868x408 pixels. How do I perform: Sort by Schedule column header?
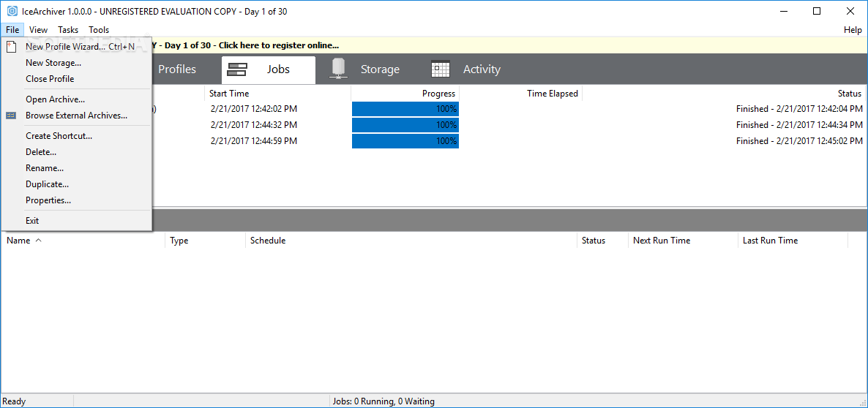click(x=411, y=241)
